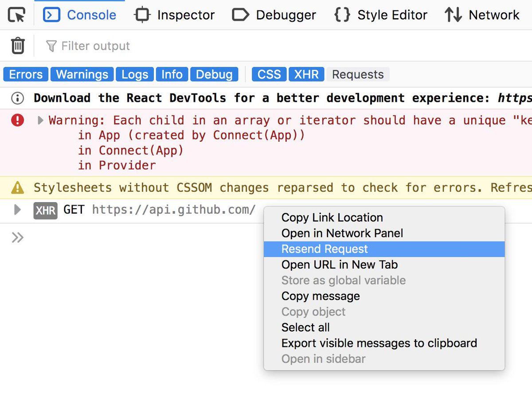Click the info circle icon
Image resolution: width=532 pixels, height=405 pixels.
click(x=18, y=98)
